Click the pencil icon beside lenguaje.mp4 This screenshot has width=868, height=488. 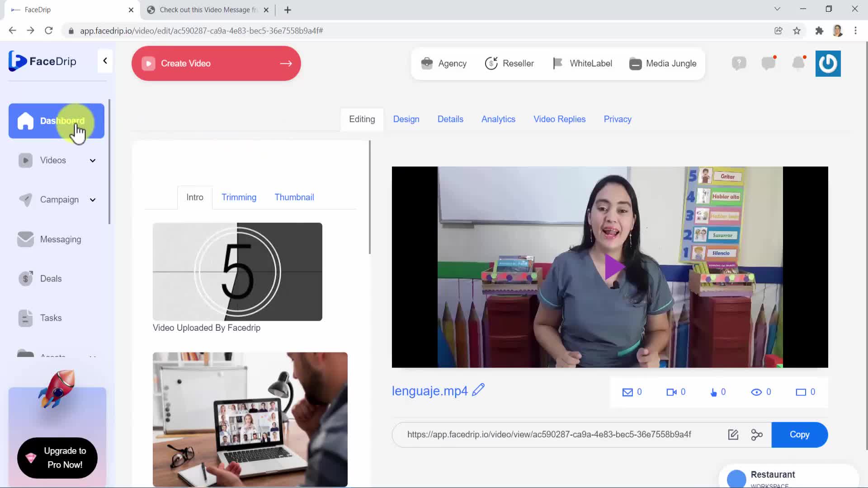coord(478,390)
